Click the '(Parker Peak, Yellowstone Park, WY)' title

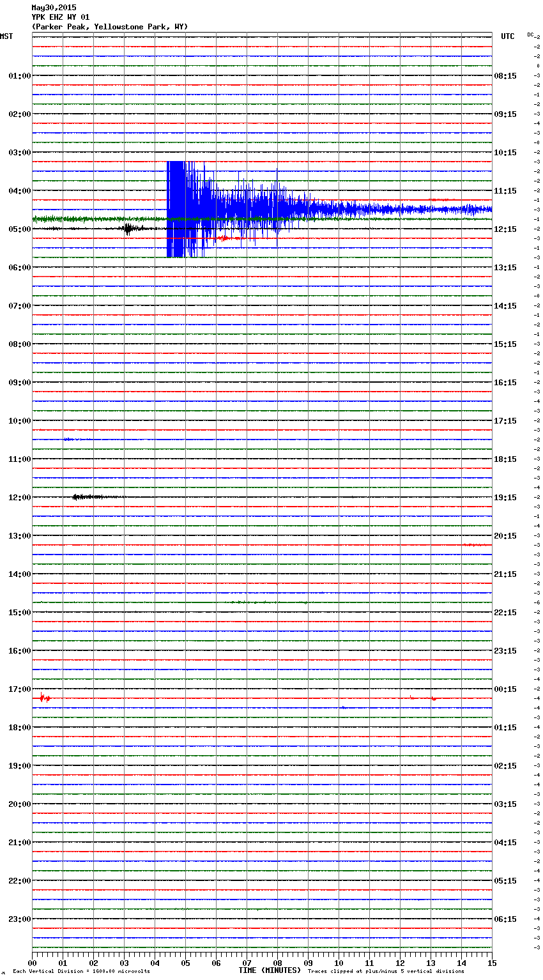[x=110, y=27]
